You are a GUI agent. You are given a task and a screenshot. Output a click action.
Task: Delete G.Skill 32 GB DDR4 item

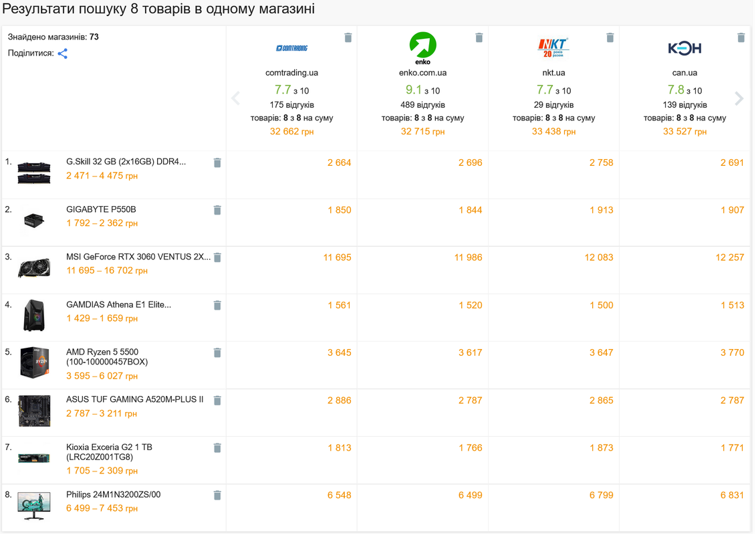coord(217,163)
